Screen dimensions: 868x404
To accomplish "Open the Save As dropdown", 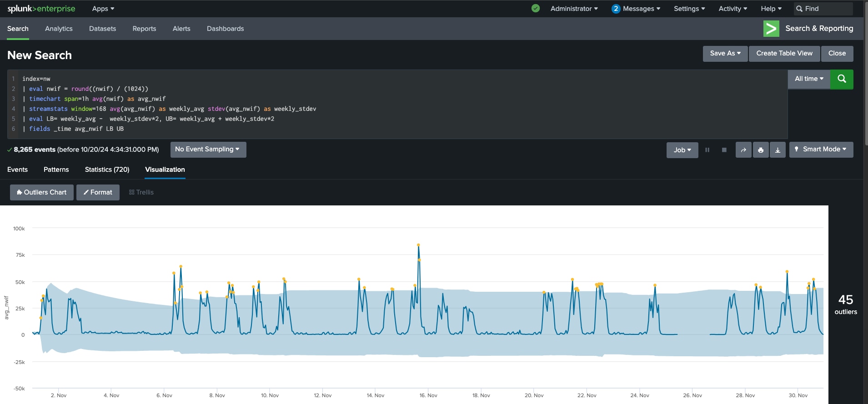I will (725, 54).
